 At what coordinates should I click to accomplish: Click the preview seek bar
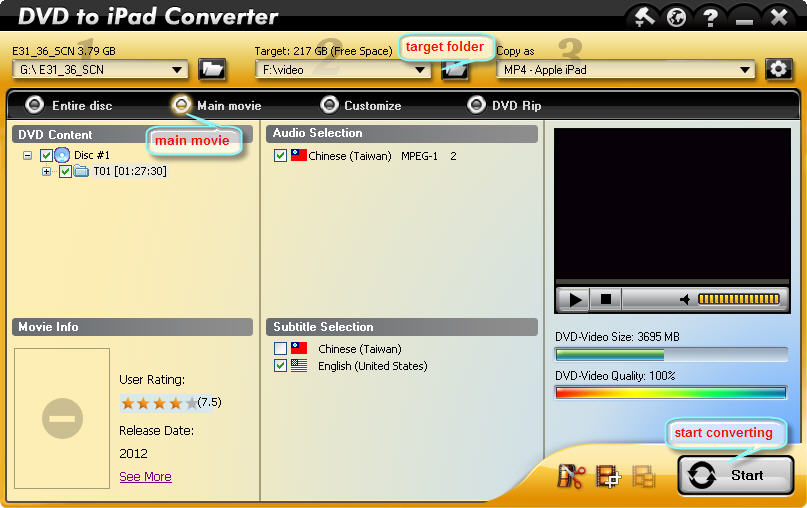click(672, 282)
